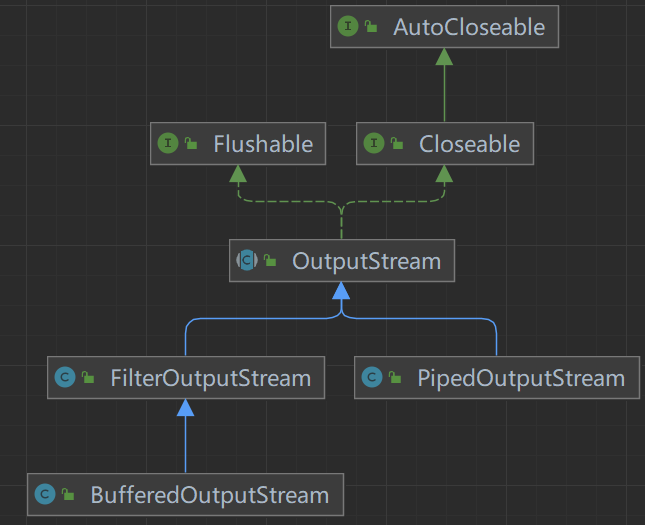
Task: Select the OutputStream node label
Action: (x=366, y=261)
